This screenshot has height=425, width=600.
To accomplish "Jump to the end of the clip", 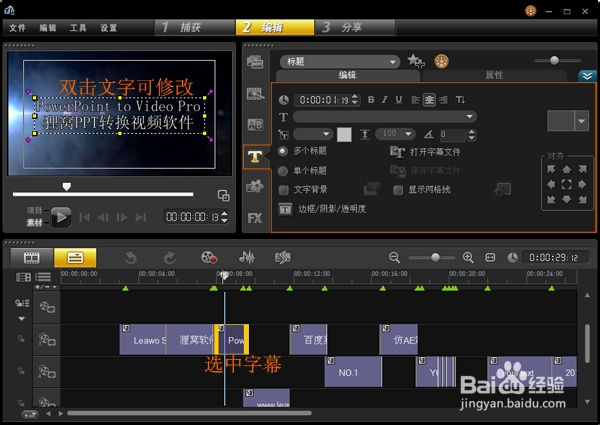I will click(x=141, y=218).
